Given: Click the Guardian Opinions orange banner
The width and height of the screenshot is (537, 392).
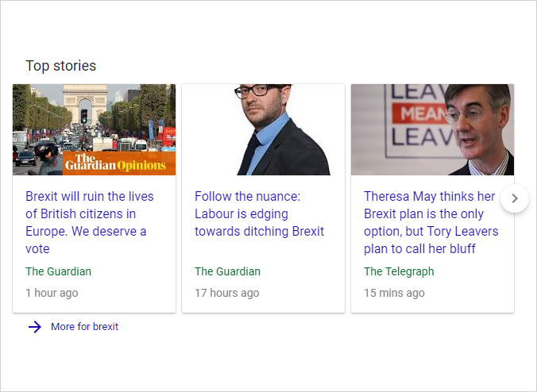Looking at the screenshot, I should [119, 163].
